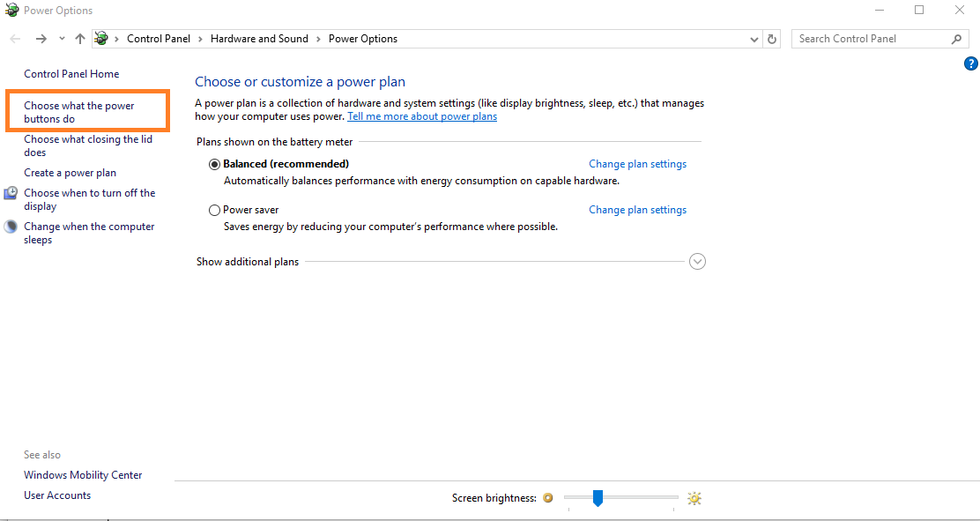Screen dimensions: 980x521
Task: Select the Power saver plan
Action: (x=214, y=210)
